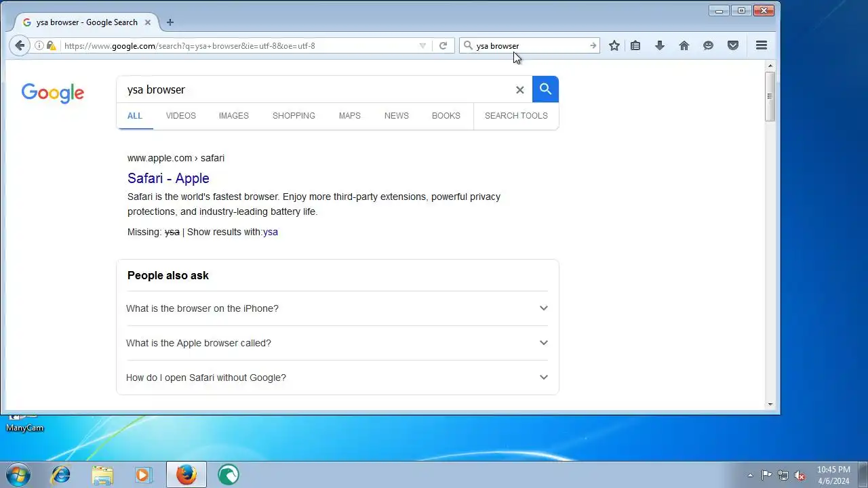Open Action Center flag icon
This screenshot has height=488, width=868.
(766, 475)
